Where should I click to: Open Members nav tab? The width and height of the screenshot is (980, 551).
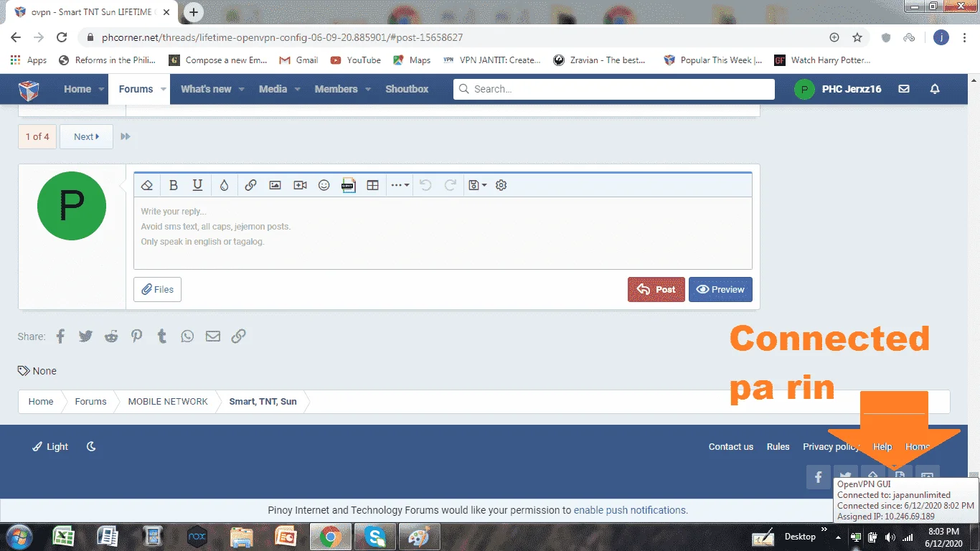336,89
